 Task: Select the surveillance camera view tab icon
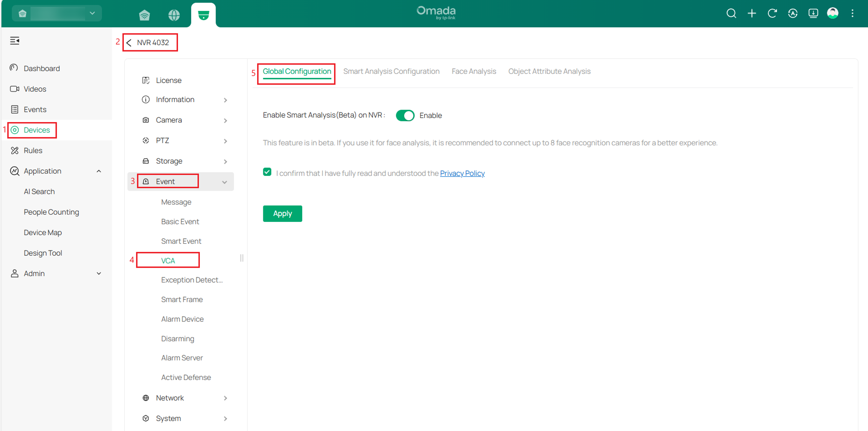click(204, 15)
